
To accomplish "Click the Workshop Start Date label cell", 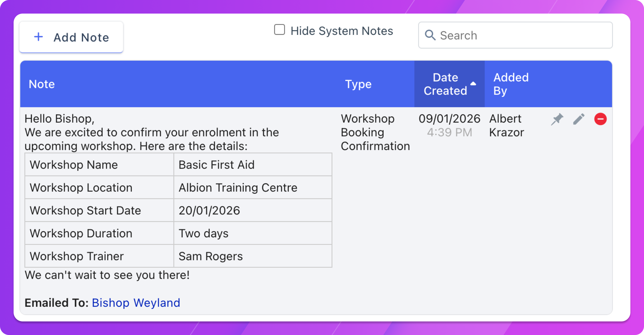I will coord(99,210).
